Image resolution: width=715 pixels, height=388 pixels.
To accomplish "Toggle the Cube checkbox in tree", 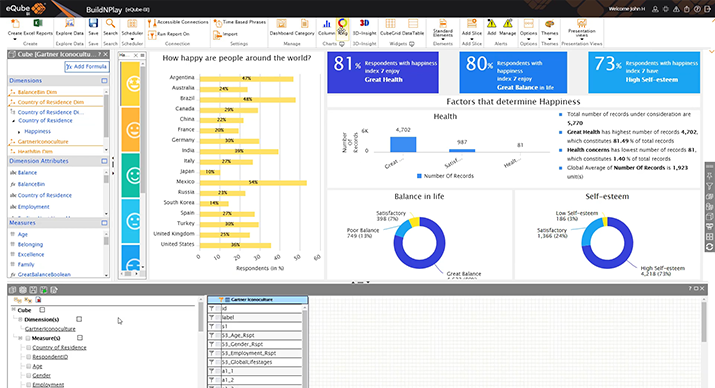I will [x=42, y=310].
